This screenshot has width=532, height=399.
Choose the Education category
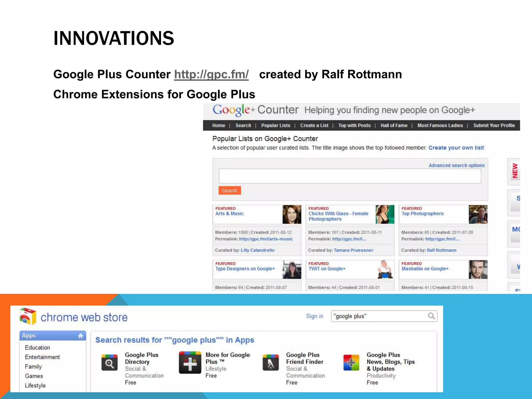click(x=37, y=348)
